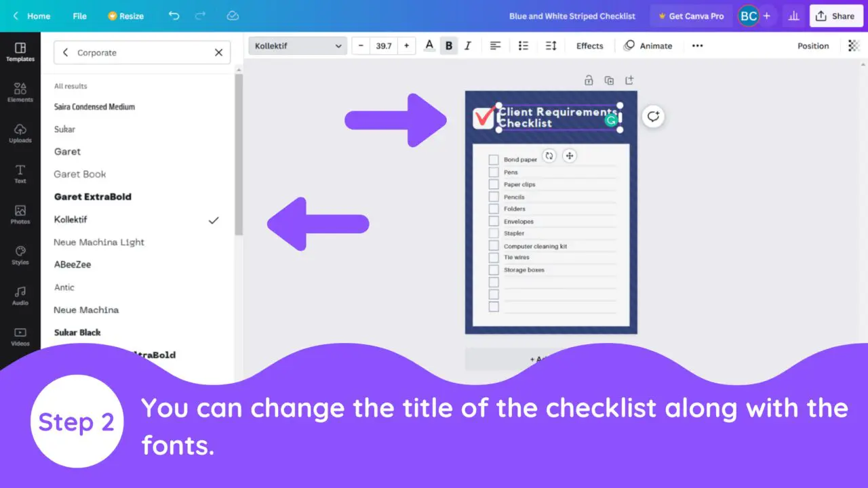The image size is (868, 488).
Task: Lock the selected text element
Action: tap(589, 80)
